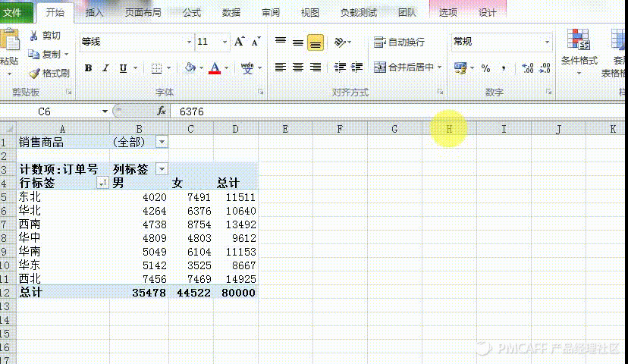Toggle Bold formatting

point(88,68)
